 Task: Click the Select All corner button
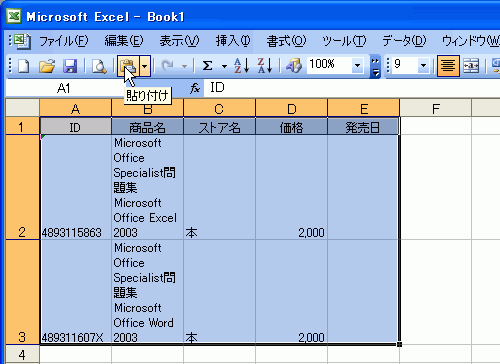(x=23, y=108)
